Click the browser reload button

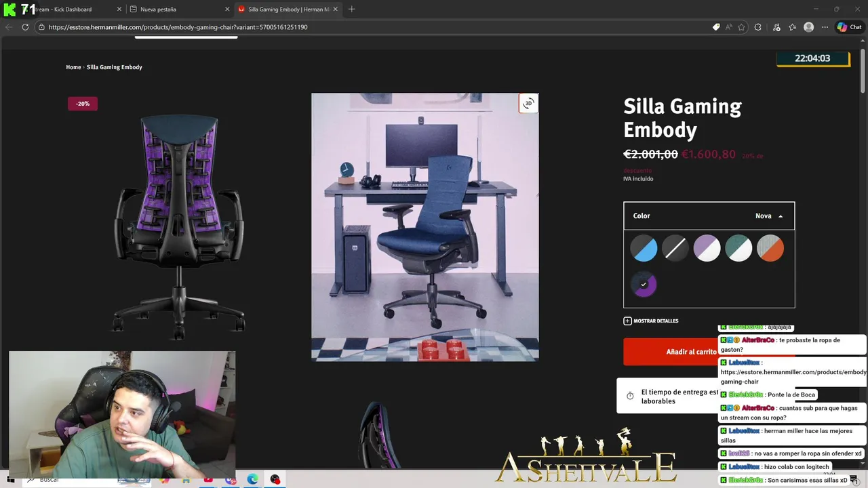(25, 27)
